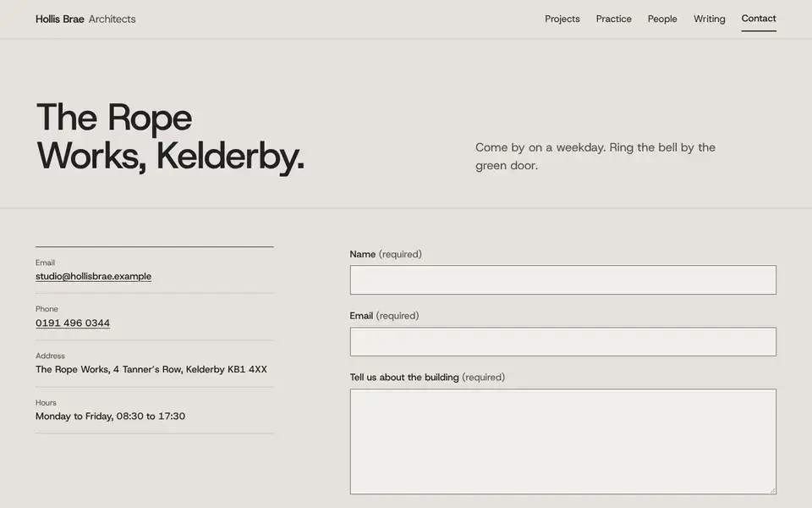Viewport: 812px width, 508px height.
Task: Click the Email (required) form label
Action: 384,316
